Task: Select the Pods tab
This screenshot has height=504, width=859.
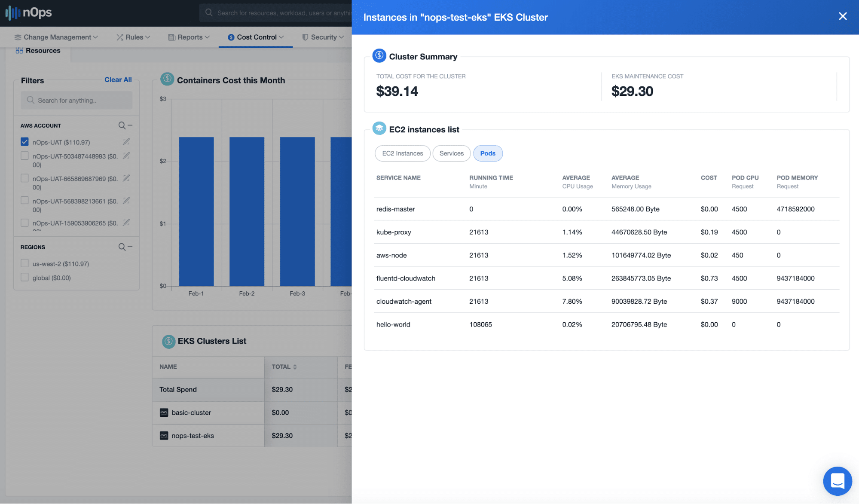Action: 488,153
